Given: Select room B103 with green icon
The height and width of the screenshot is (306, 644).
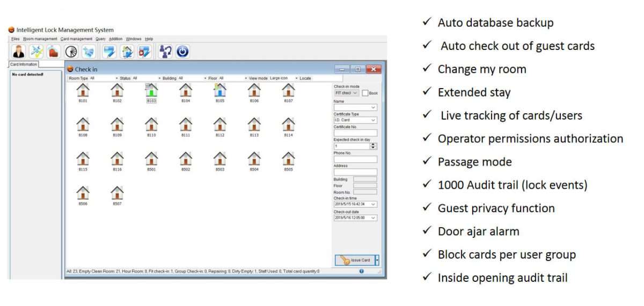Looking at the screenshot, I should click(x=151, y=90).
